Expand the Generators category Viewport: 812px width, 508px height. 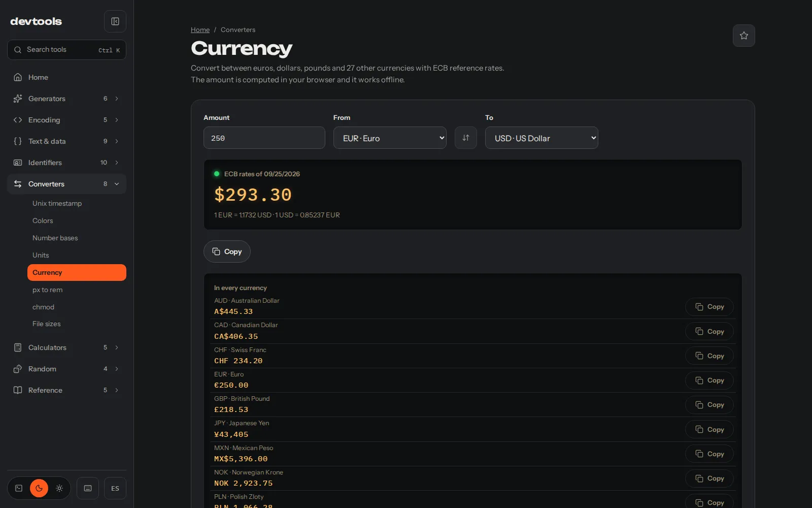tap(66, 99)
